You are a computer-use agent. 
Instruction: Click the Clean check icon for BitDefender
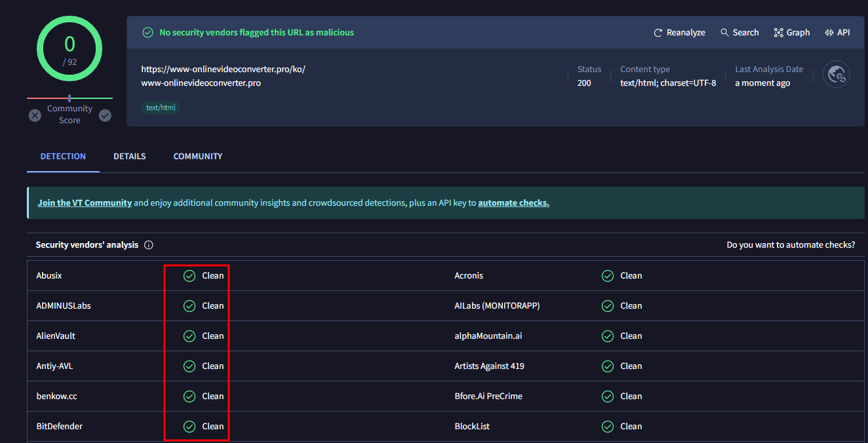(189, 427)
